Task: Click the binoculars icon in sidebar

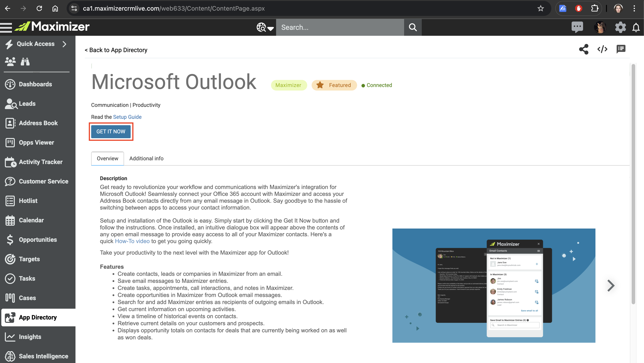Action: click(25, 62)
